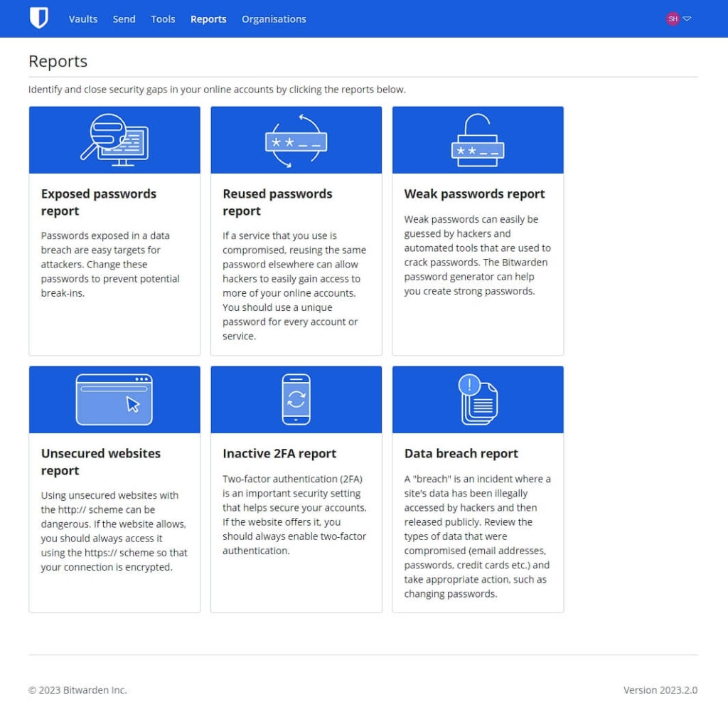Click the Bitwarden shield logo
Screen dimensions: 728x710
pyautogui.click(x=38, y=18)
